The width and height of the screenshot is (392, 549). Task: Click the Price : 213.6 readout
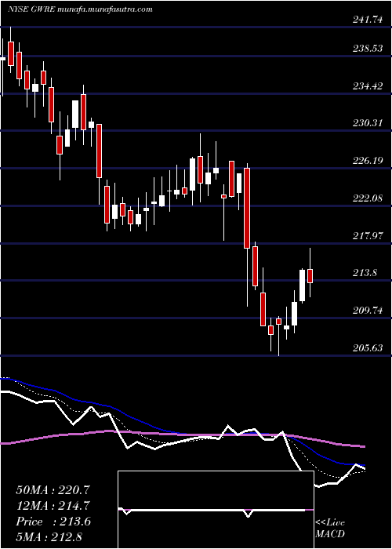(53, 522)
